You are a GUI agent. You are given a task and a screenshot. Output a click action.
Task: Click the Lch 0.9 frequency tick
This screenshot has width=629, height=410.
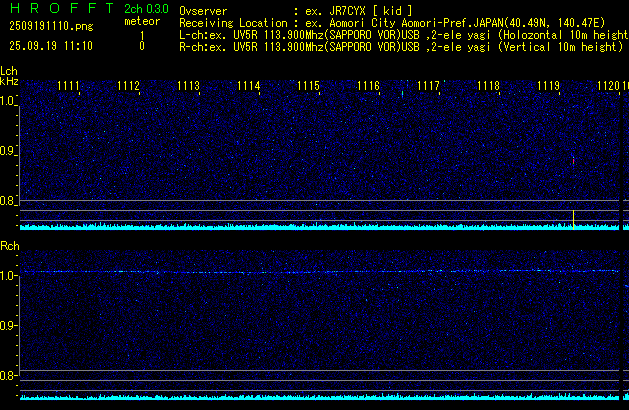(9, 151)
